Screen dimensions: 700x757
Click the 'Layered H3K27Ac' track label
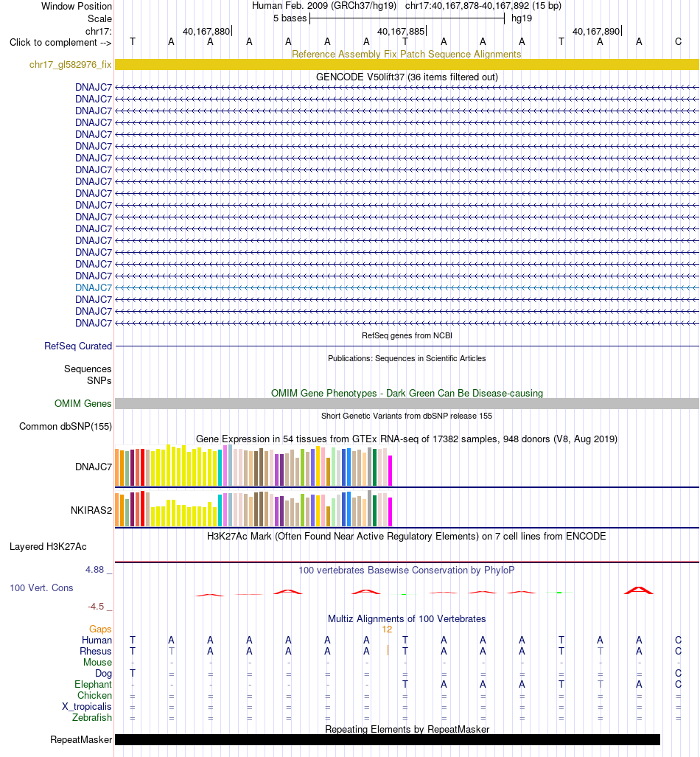[x=49, y=546]
